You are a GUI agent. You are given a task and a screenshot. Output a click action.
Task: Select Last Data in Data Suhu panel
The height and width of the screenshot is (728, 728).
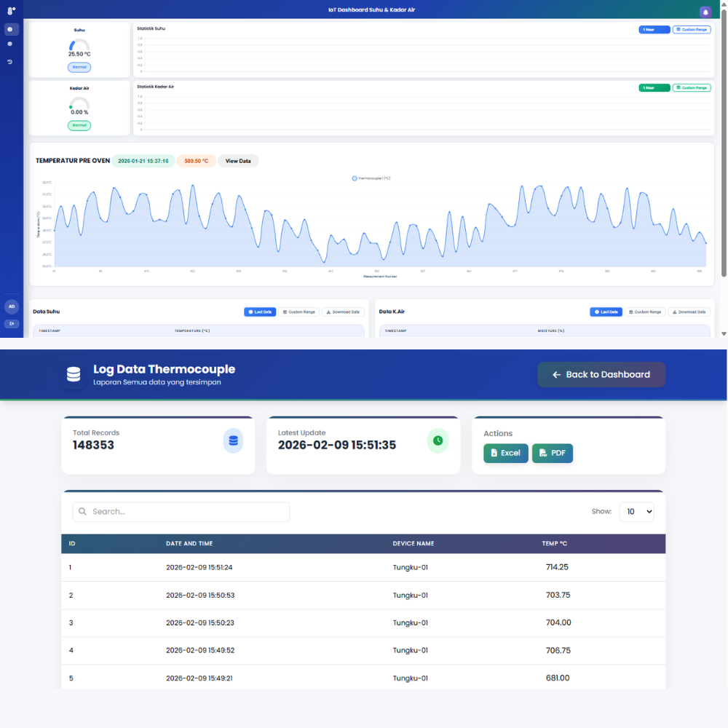[x=260, y=312]
